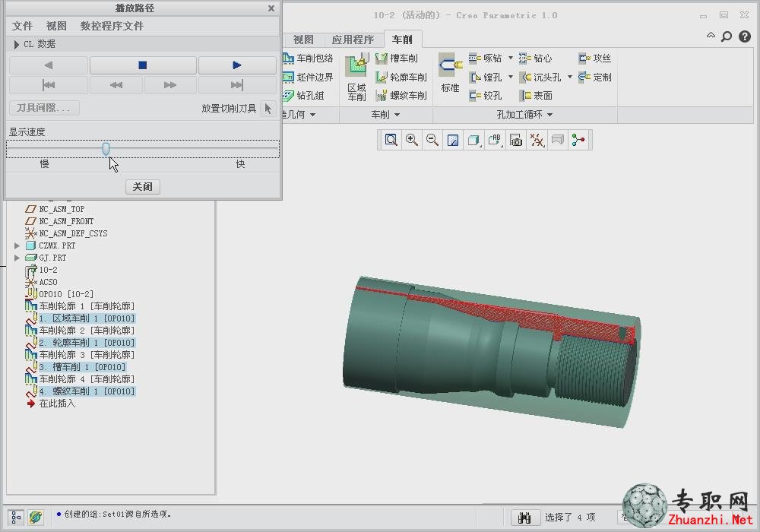Open the 沉头孔 dropdown arrow
Viewport: 760px width, 532px height.
click(x=570, y=77)
